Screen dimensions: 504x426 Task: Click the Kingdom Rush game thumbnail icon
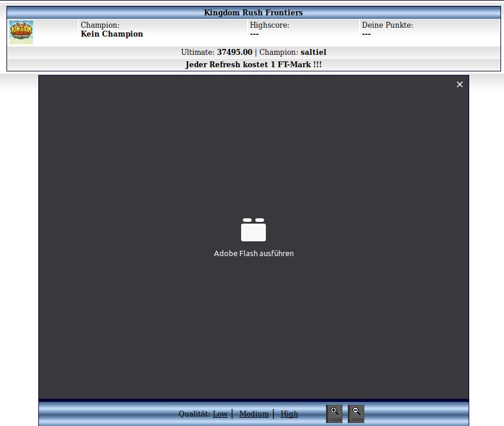(21, 32)
